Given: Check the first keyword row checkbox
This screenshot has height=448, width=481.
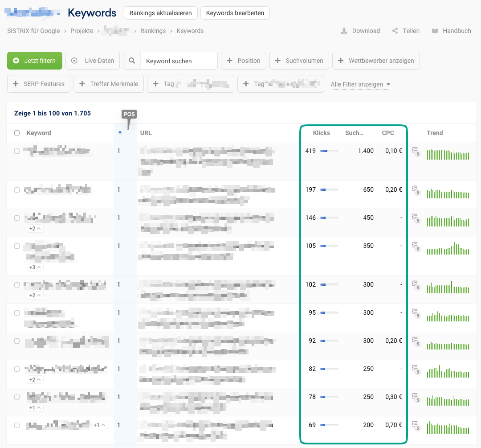Looking at the screenshot, I should click(x=17, y=151).
